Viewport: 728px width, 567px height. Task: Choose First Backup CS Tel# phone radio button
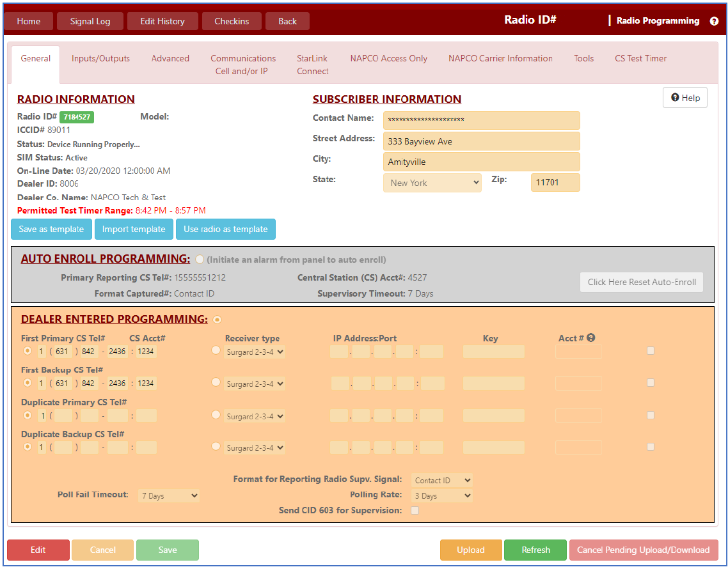coord(28,382)
